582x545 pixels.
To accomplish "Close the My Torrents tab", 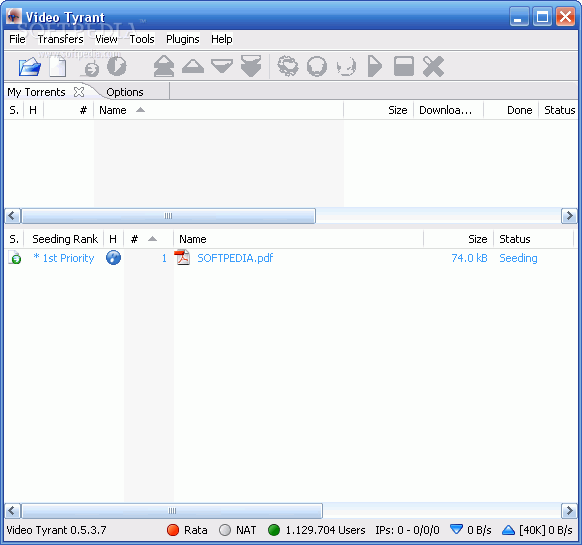I will click(x=79, y=92).
